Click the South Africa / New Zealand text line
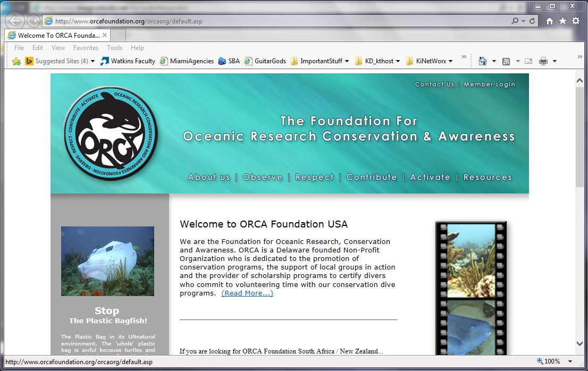The image size is (588, 371). coord(281,351)
